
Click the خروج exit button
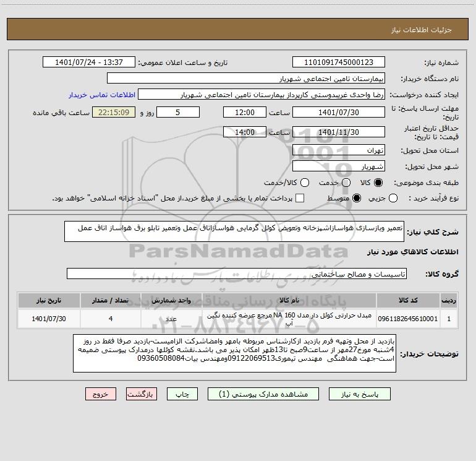click(101, 394)
